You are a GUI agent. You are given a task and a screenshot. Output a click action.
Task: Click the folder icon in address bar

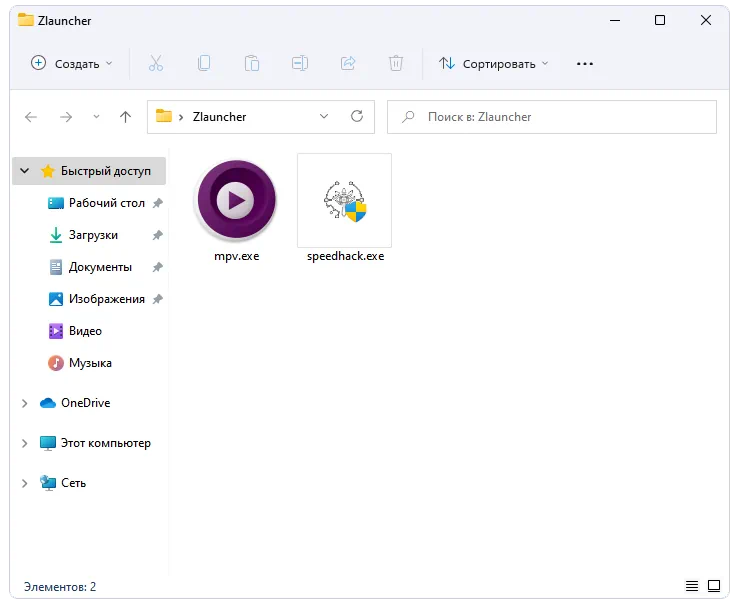[x=164, y=116]
